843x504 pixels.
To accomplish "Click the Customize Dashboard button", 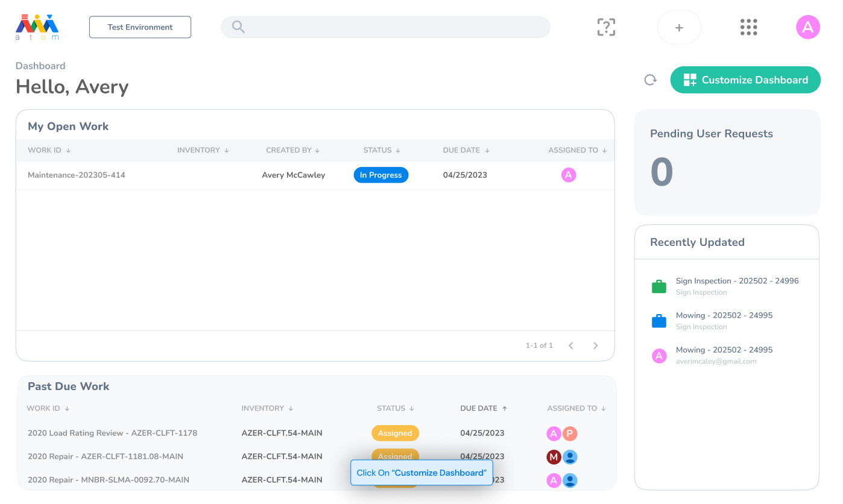I will (745, 80).
